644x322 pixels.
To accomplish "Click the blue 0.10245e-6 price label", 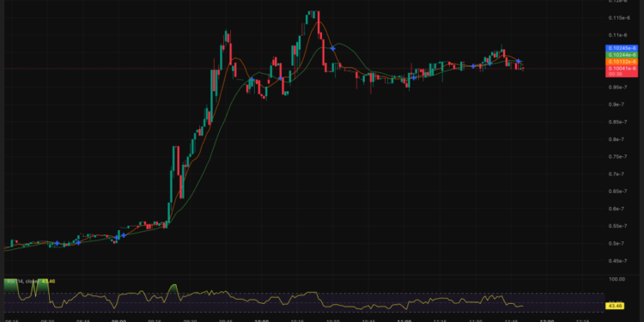I will [x=622, y=48].
